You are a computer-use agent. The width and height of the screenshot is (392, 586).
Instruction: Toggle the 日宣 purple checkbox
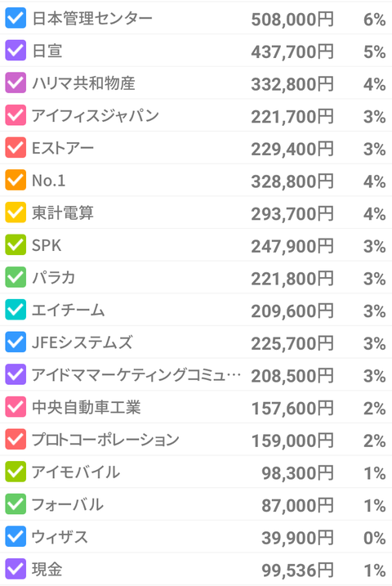pos(16,51)
